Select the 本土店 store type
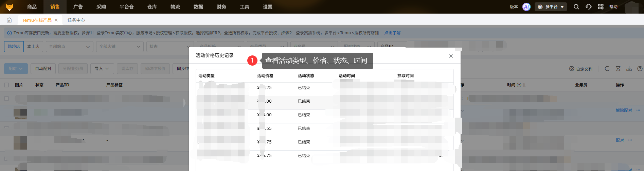The width and height of the screenshot is (644, 171). click(x=33, y=47)
